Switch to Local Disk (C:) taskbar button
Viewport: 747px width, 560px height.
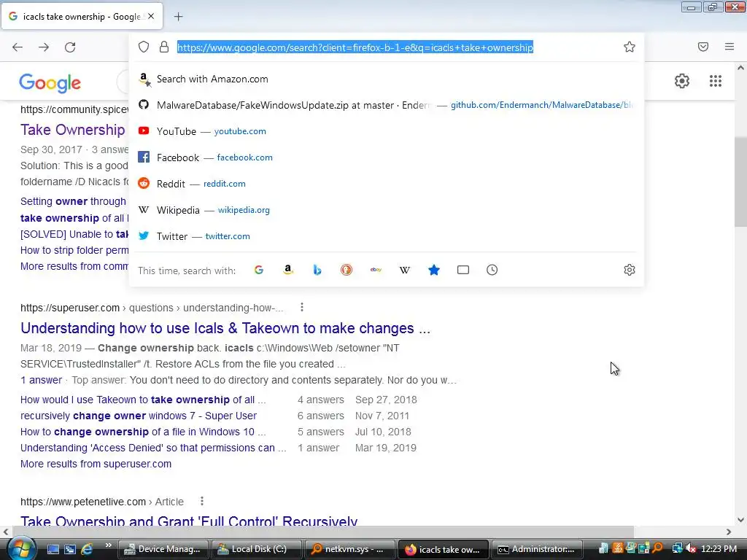[256, 549]
